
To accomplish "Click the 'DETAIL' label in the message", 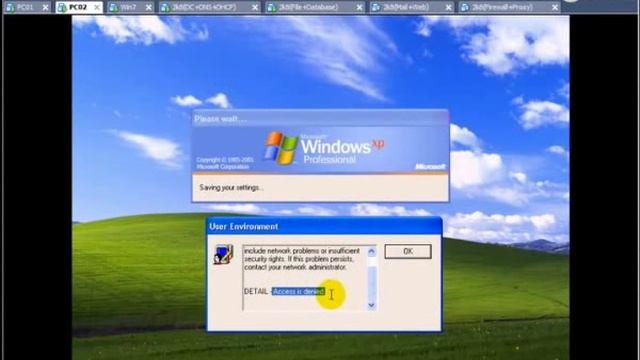I will click(256, 291).
